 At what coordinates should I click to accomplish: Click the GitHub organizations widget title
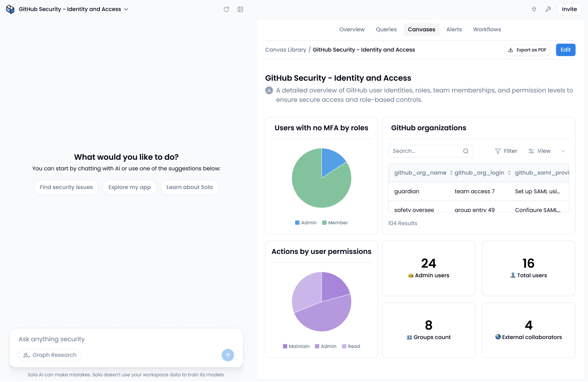[429, 128]
